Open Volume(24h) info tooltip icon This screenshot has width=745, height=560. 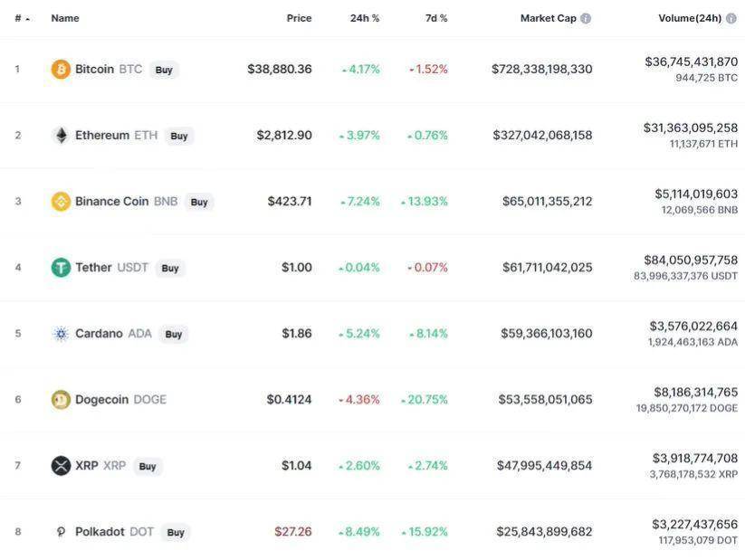(x=731, y=18)
